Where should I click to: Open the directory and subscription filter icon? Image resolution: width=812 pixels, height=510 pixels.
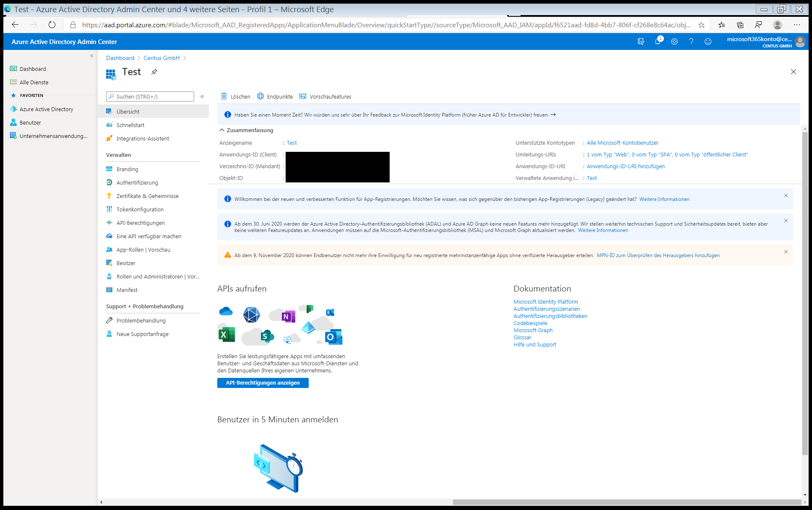(x=641, y=42)
